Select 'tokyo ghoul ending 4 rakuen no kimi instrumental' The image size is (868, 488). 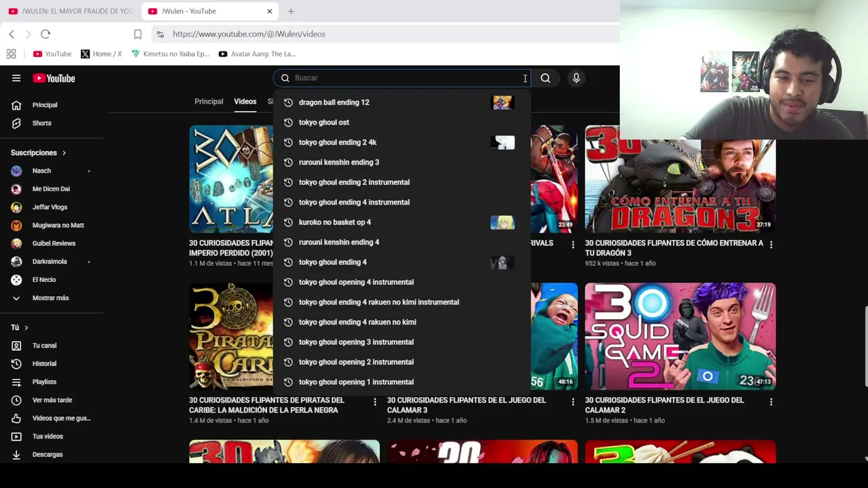click(402, 302)
